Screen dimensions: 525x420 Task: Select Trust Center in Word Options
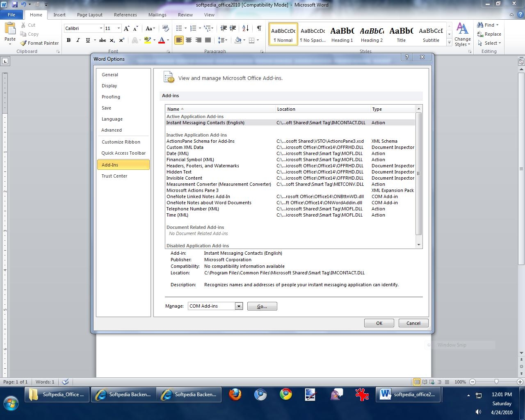tap(114, 176)
